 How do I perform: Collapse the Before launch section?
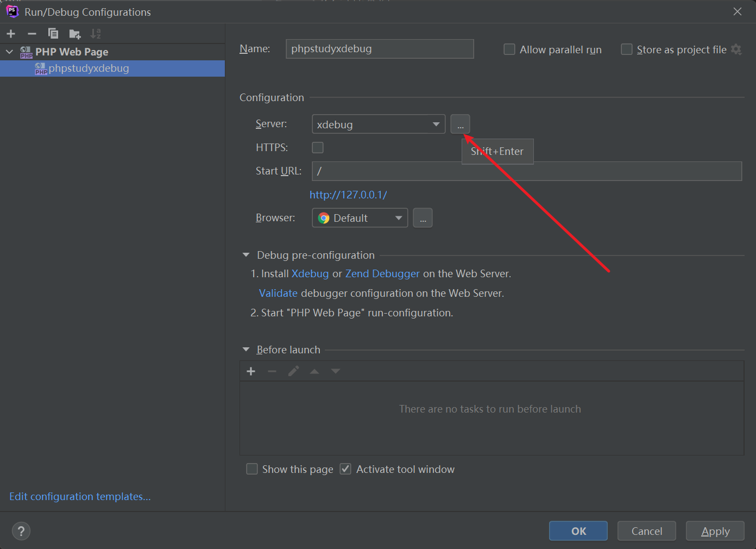point(246,350)
